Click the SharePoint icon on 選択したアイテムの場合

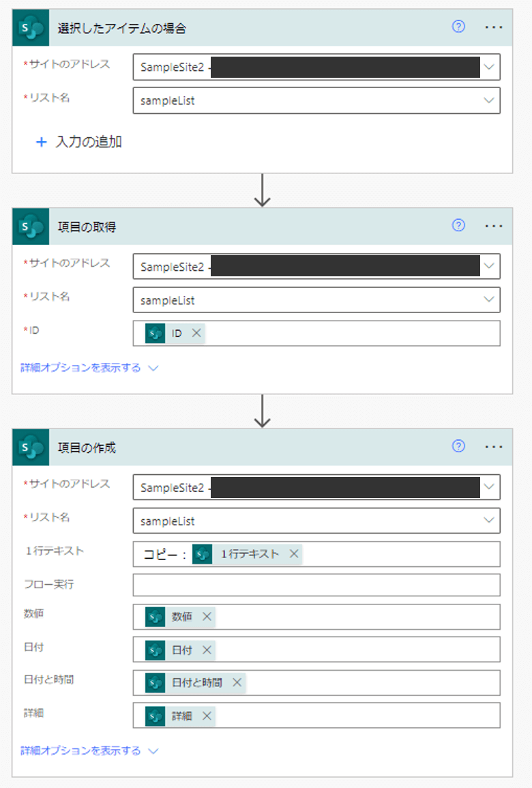[x=30, y=27]
